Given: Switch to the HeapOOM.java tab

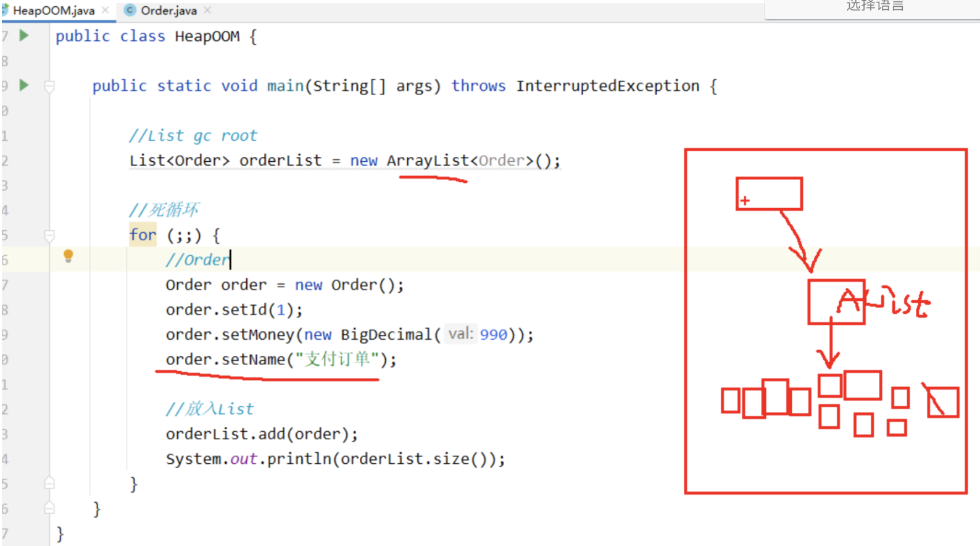Looking at the screenshot, I should 54,10.
